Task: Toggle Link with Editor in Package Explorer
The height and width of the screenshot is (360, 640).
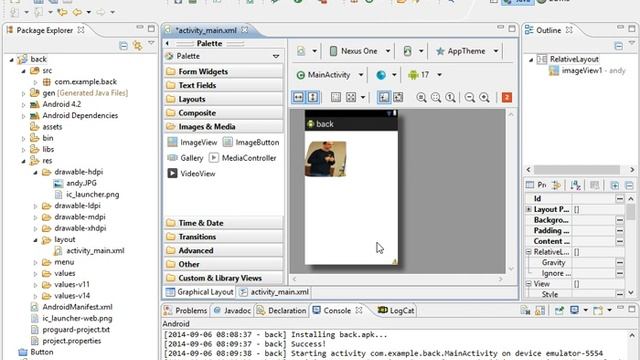Action: pos(138,45)
